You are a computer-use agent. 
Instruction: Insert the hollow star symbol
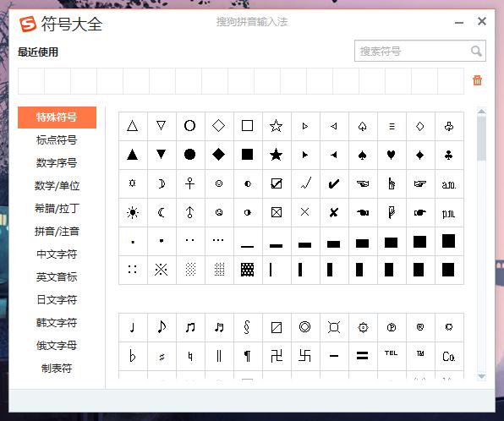(277, 126)
